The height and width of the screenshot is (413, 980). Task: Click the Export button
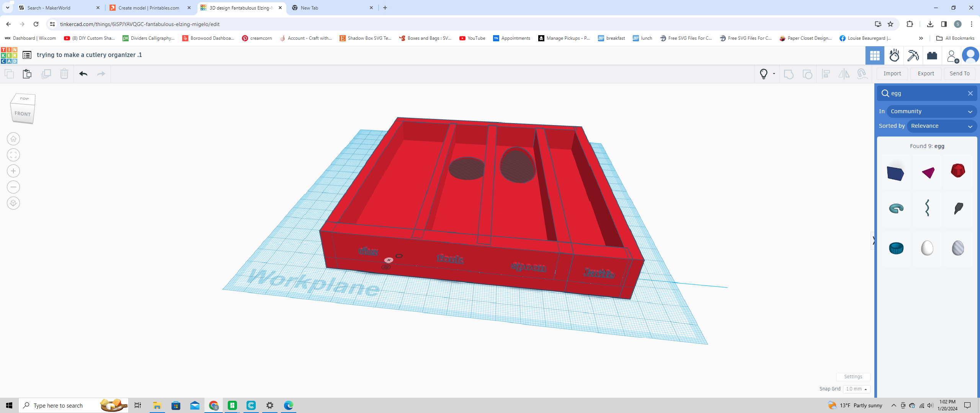[926, 73]
